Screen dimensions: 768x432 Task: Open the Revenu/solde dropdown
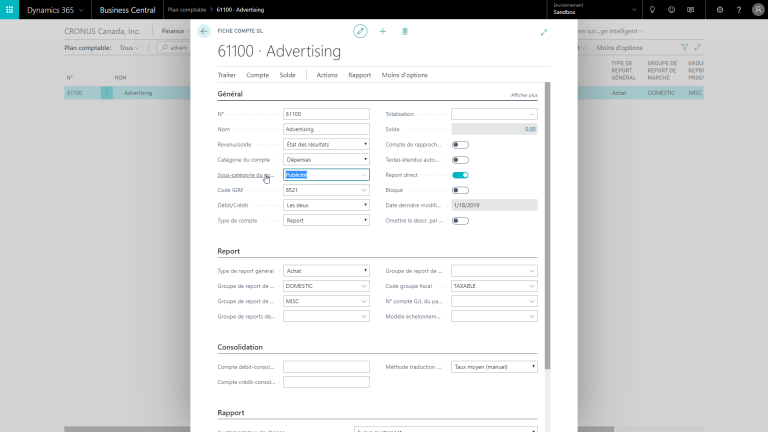coord(326,144)
